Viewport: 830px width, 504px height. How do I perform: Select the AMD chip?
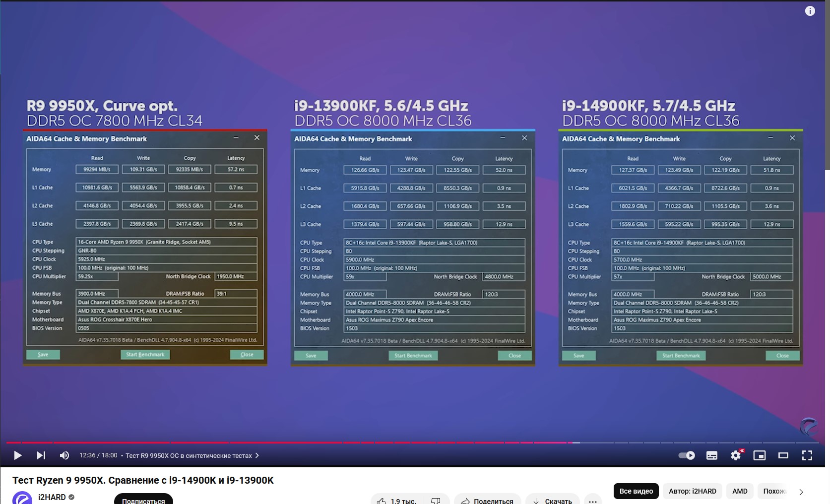tap(740, 491)
